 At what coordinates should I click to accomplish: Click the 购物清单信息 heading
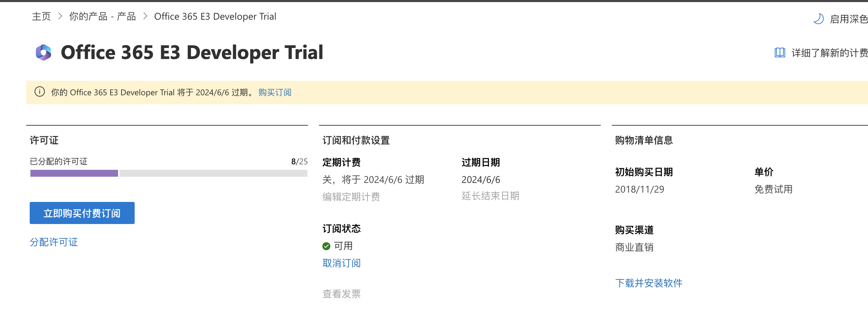pos(644,140)
